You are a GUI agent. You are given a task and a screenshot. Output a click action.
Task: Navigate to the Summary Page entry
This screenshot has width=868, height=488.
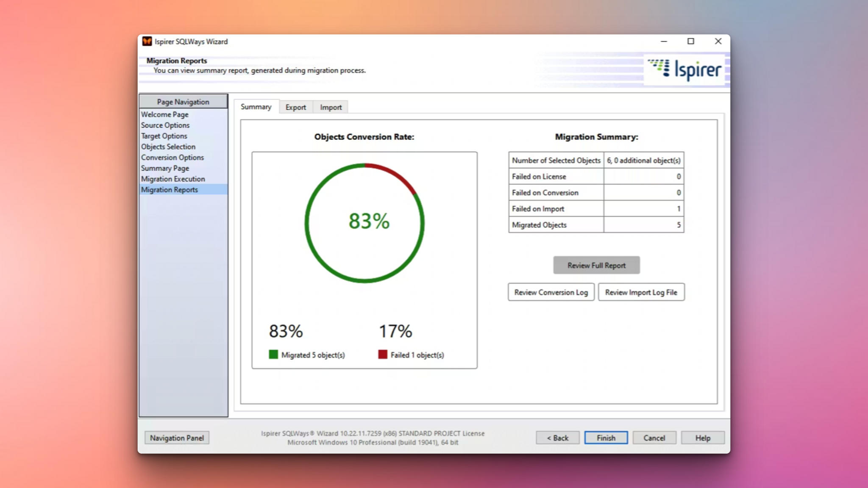tap(165, 168)
